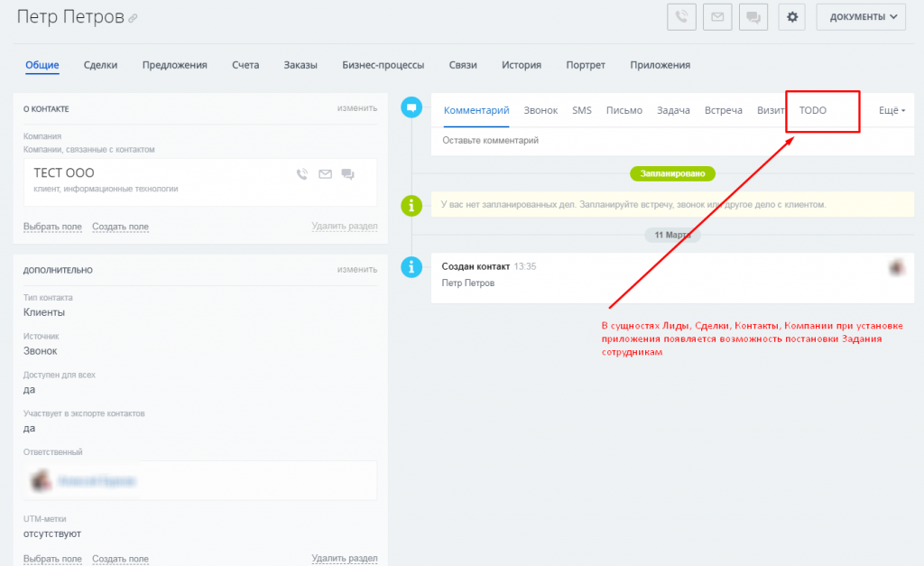Message ТЕСТ ООО via its chat icon

347,174
